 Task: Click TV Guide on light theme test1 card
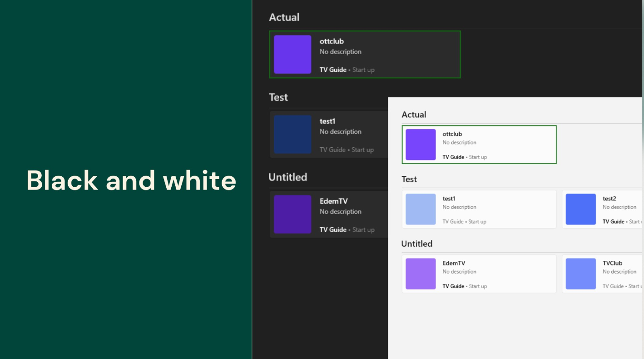point(453,222)
